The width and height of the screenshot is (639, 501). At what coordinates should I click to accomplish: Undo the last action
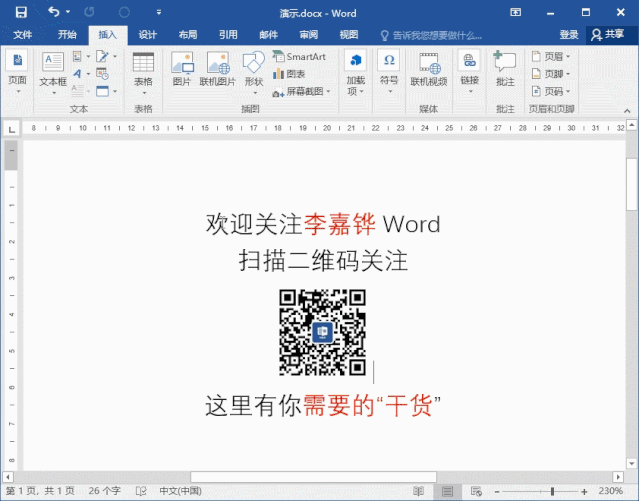(54, 12)
